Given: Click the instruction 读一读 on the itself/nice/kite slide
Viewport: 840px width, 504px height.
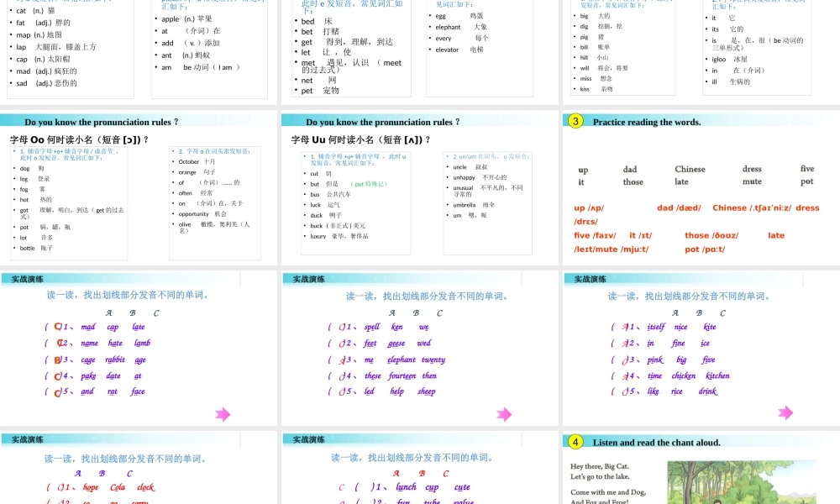Looking at the screenshot, I should coord(689,297).
